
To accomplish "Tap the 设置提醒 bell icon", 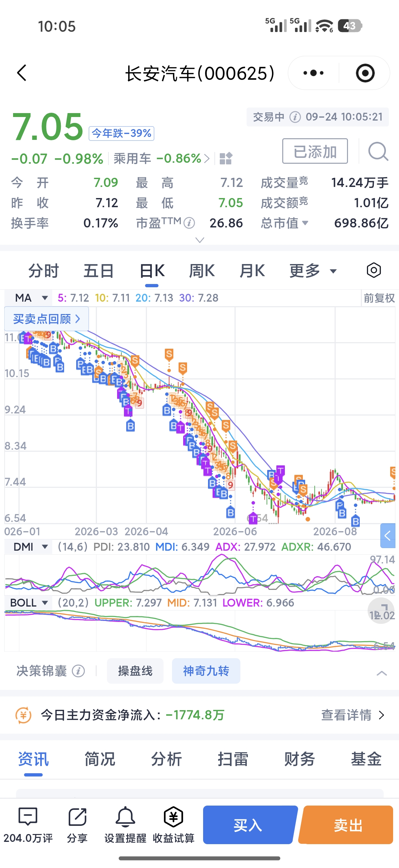I will [x=125, y=825].
